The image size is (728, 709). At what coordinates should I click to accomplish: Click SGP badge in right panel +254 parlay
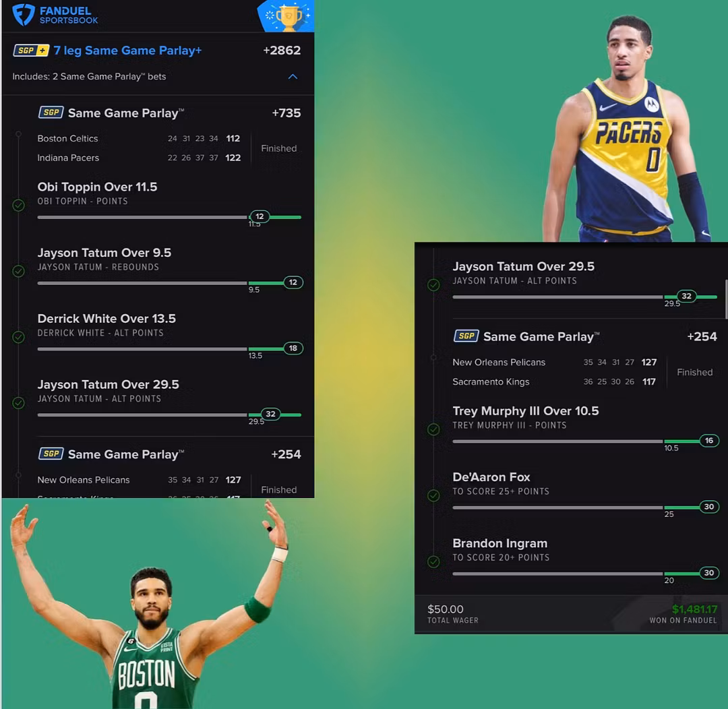point(466,336)
